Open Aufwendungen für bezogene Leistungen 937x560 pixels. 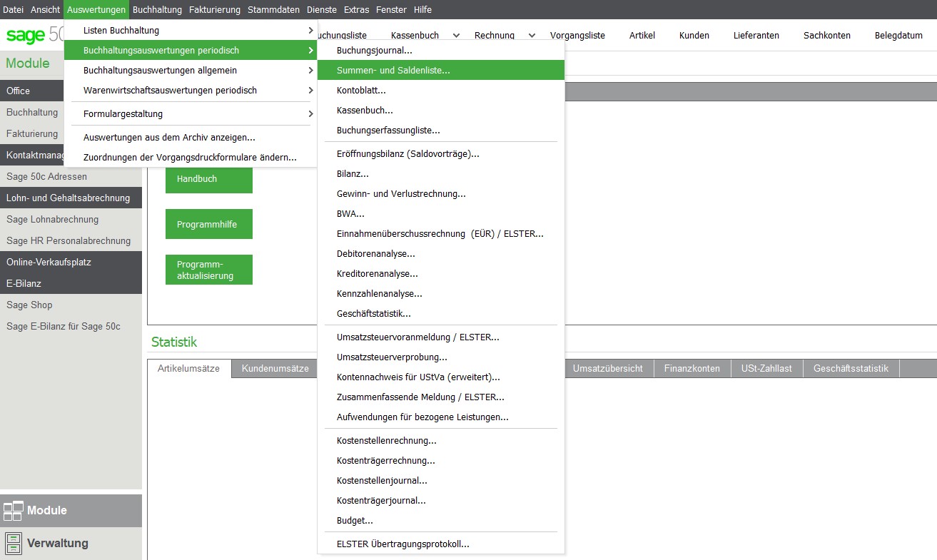(441, 417)
